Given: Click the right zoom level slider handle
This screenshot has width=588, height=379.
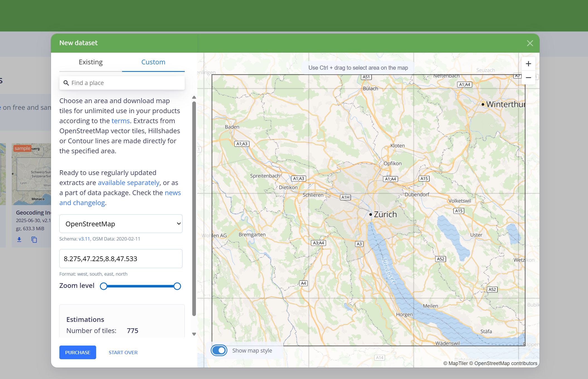Looking at the screenshot, I should click(x=177, y=286).
